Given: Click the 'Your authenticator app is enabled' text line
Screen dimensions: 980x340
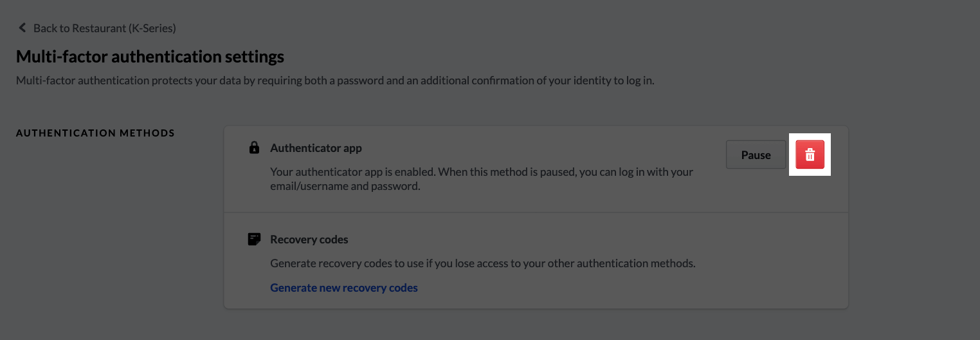Looking at the screenshot, I should coord(481,172).
